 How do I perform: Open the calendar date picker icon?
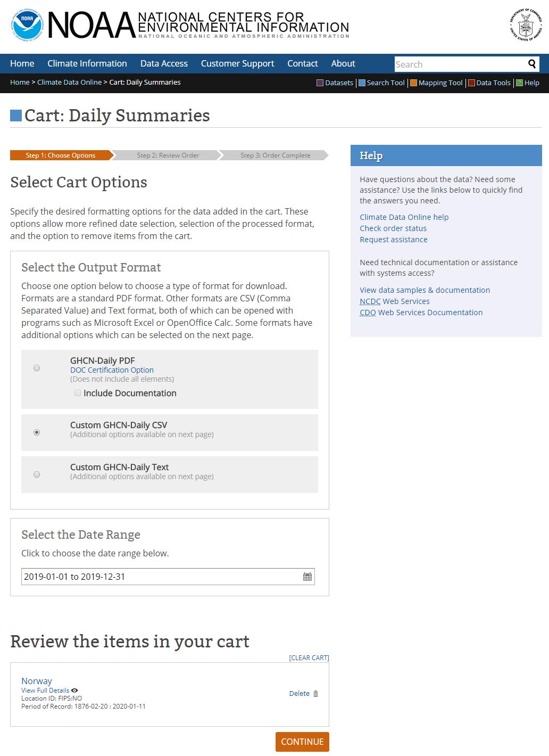(x=307, y=577)
